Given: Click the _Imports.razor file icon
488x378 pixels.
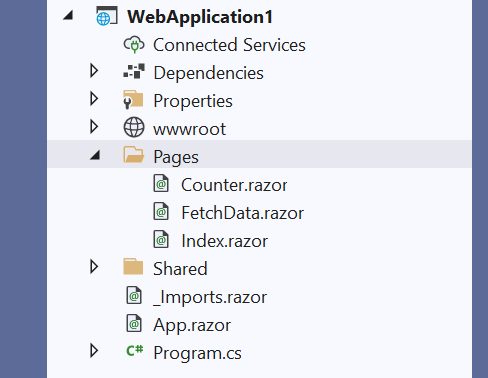Looking at the screenshot, I should tap(134, 295).
